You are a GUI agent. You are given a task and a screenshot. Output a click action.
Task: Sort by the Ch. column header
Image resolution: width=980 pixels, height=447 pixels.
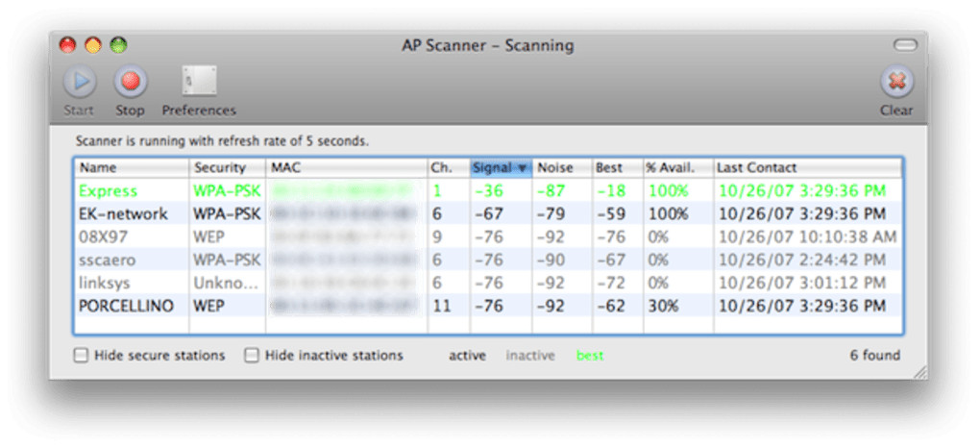point(449,167)
